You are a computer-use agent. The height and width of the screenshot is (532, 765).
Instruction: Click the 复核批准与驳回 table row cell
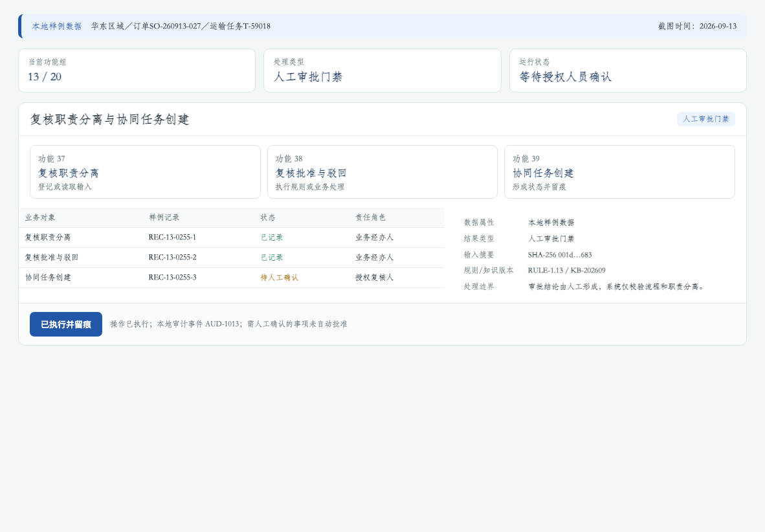tap(52, 258)
